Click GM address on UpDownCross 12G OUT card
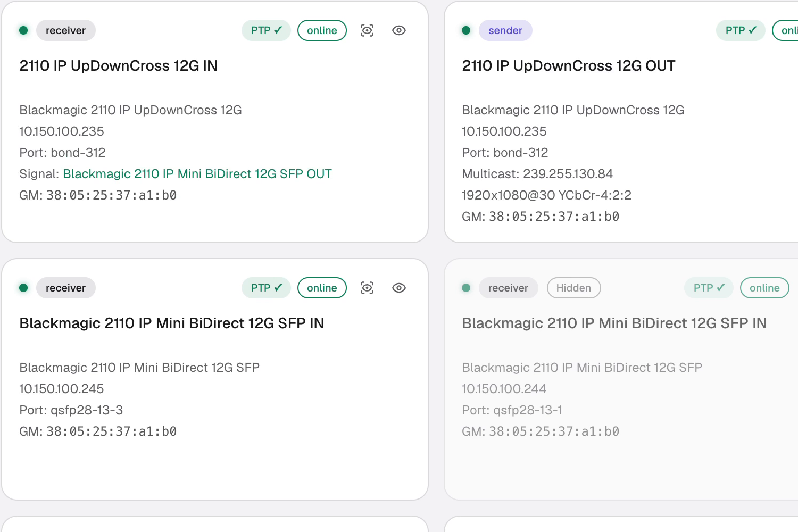 (x=554, y=217)
